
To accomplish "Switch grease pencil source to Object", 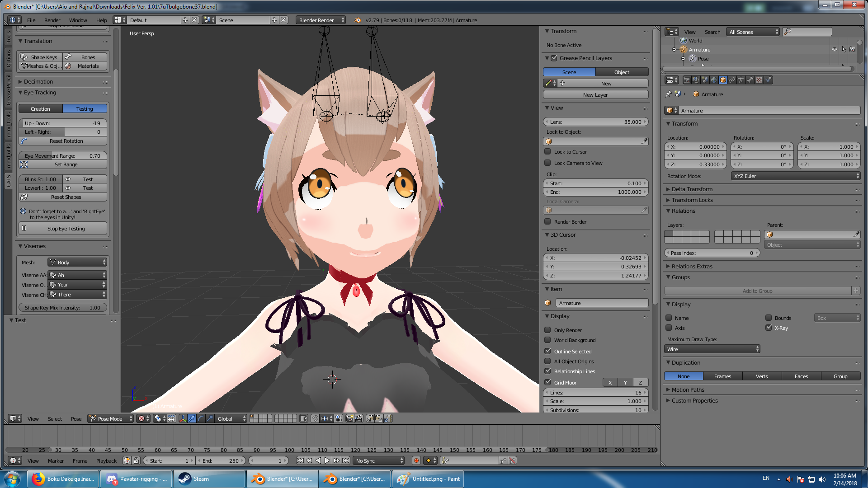I will tap(622, 72).
